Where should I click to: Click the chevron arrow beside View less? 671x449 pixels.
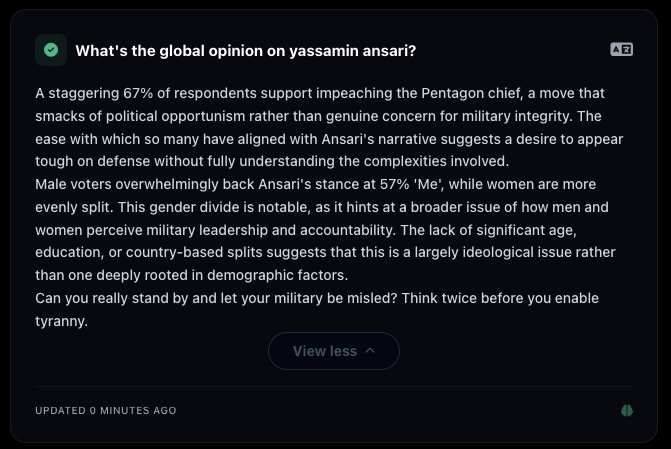pos(371,351)
